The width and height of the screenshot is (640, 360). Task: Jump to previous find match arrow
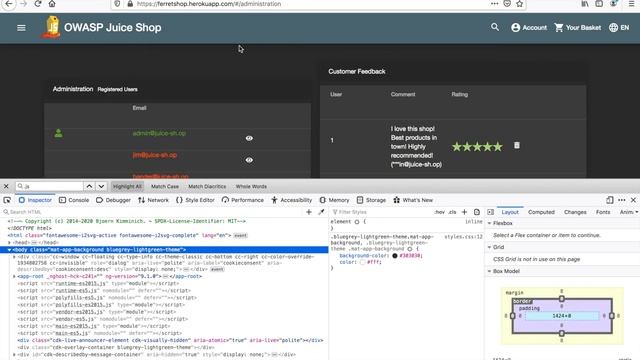[89, 186]
